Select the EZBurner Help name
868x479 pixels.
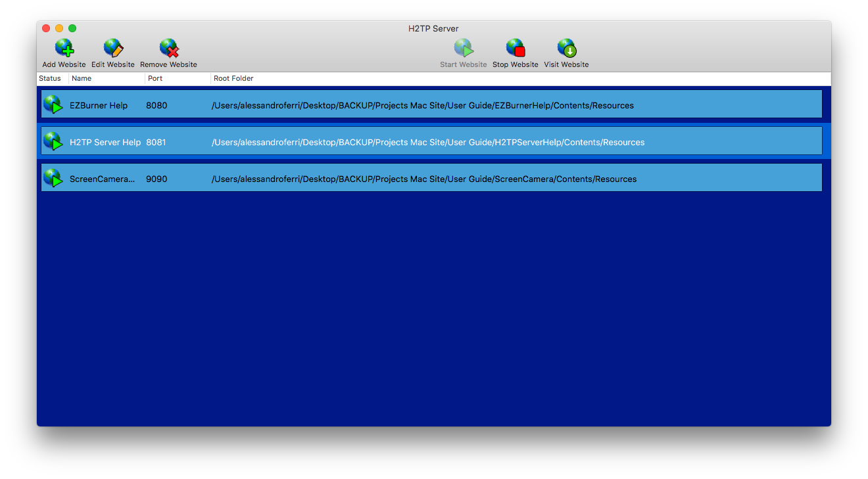(99, 105)
